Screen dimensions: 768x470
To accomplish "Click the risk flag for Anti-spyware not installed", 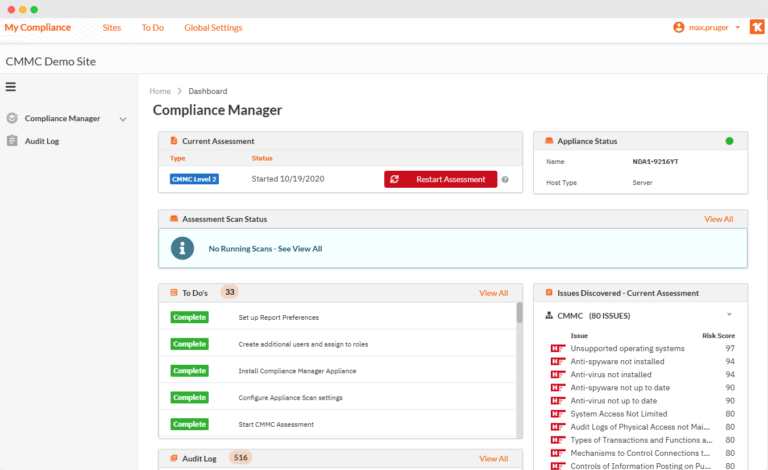I will (557, 361).
